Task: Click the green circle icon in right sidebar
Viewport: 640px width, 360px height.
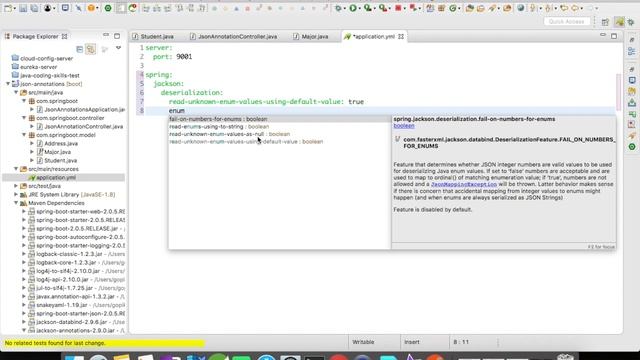Action: pos(632,147)
